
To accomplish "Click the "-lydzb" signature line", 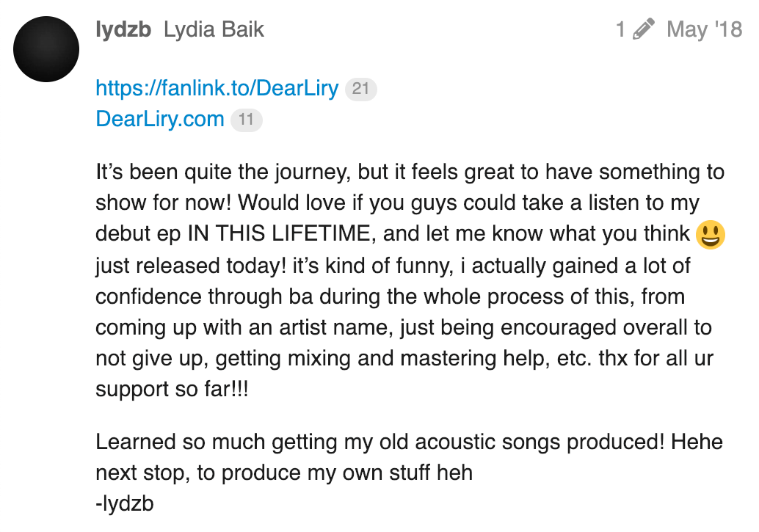I will point(124,504).
